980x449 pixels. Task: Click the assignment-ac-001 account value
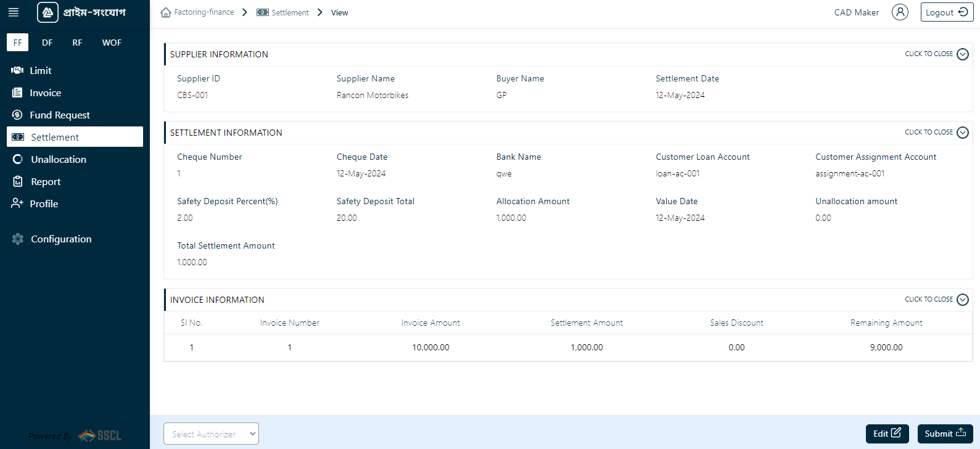coord(850,174)
